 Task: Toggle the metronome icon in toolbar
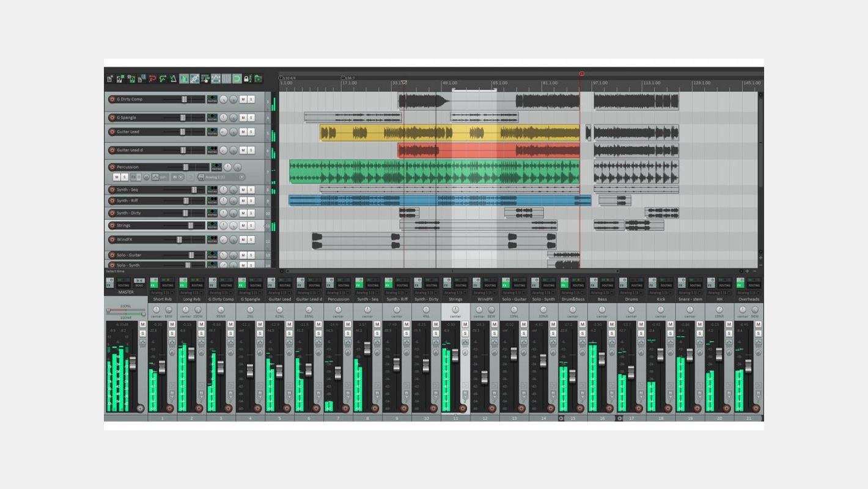coord(174,79)
